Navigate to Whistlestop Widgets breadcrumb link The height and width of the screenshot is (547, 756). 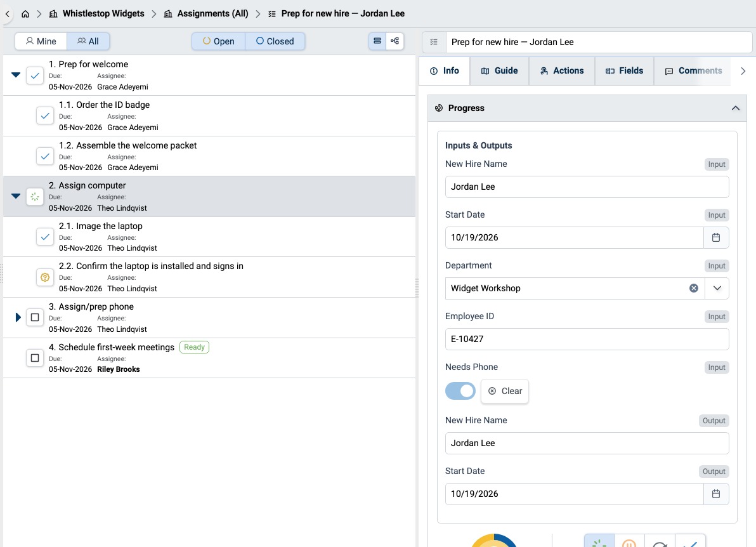[x=103, y=13]
